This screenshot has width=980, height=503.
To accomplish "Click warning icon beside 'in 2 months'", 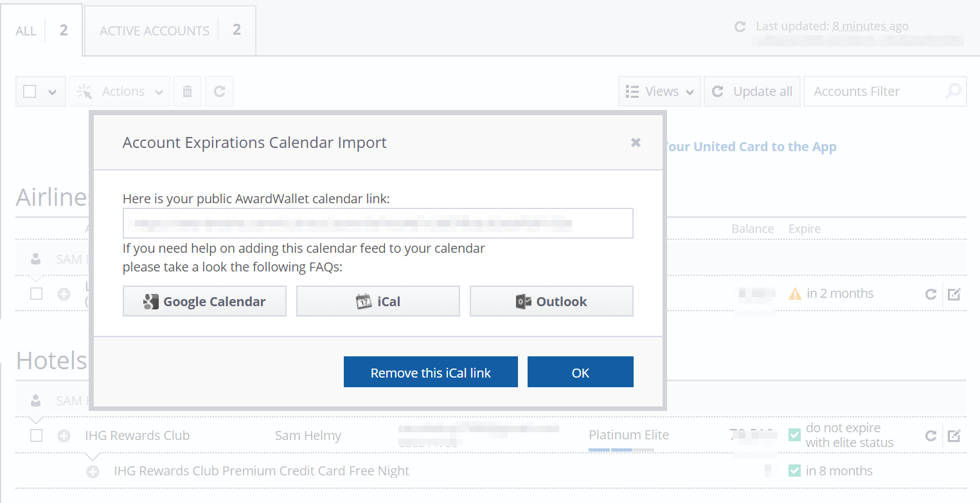I will point(795,293).
